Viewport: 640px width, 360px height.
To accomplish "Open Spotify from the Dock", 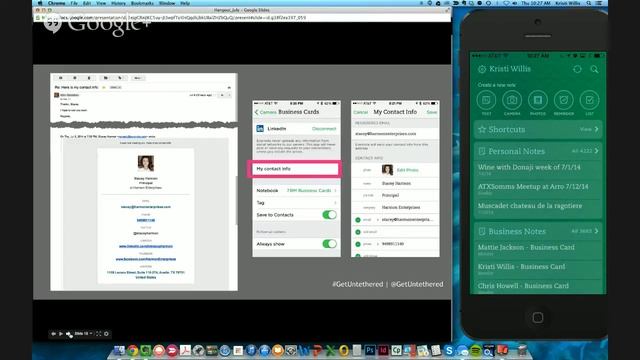I will coord(476,350).
